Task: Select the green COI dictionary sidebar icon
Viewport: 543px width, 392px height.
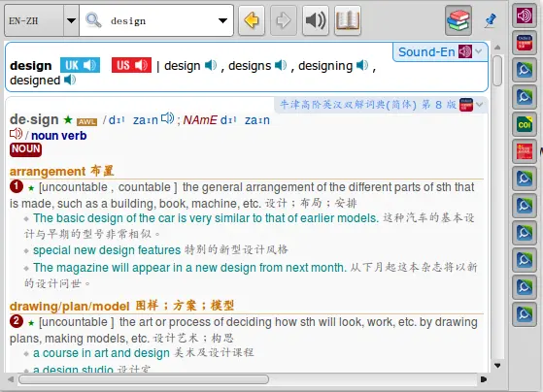Action: 525,124
